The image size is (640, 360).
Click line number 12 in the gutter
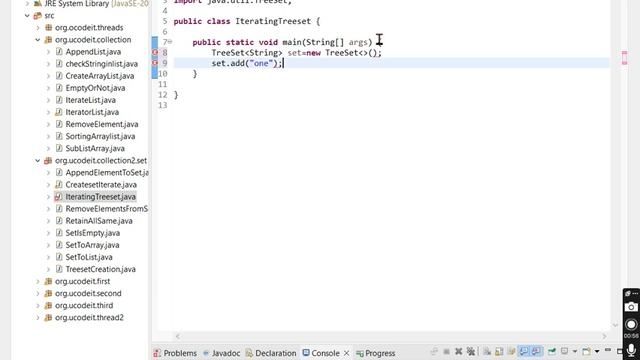click(163, 95)
